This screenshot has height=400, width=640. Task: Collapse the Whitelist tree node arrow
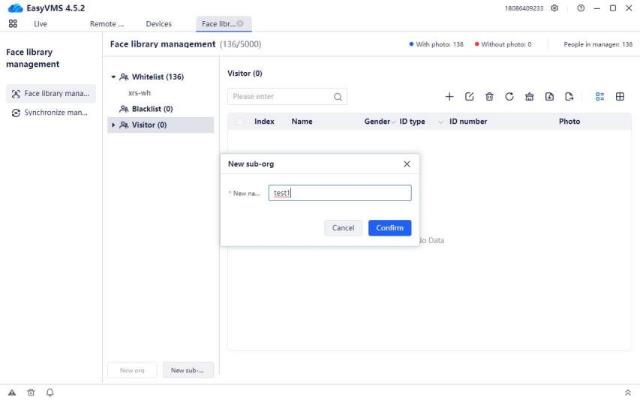pos(113,77)
